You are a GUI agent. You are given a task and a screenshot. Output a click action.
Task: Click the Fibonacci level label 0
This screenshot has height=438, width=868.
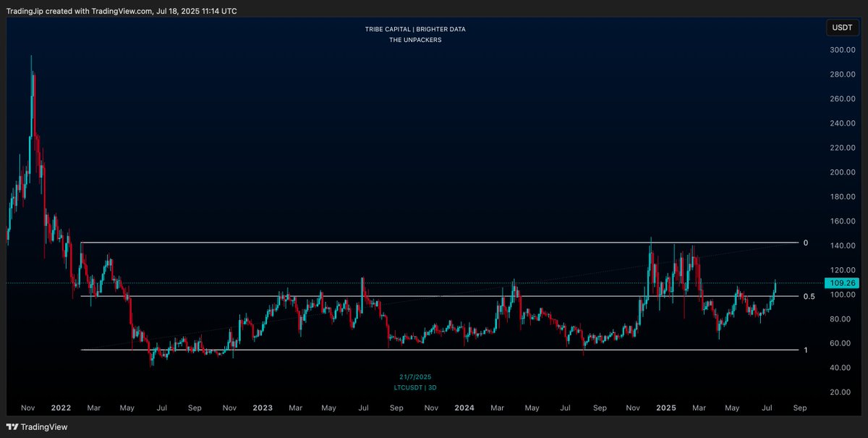(806, 243)
